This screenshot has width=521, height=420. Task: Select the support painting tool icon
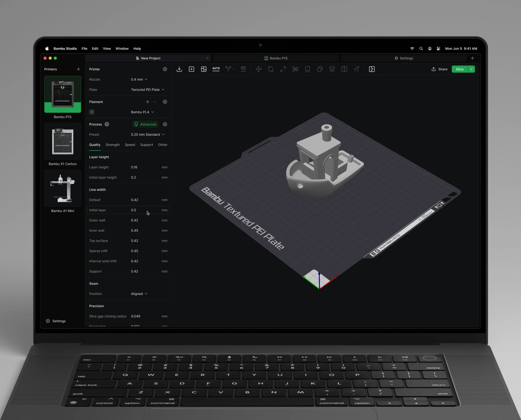click(332, 69)
